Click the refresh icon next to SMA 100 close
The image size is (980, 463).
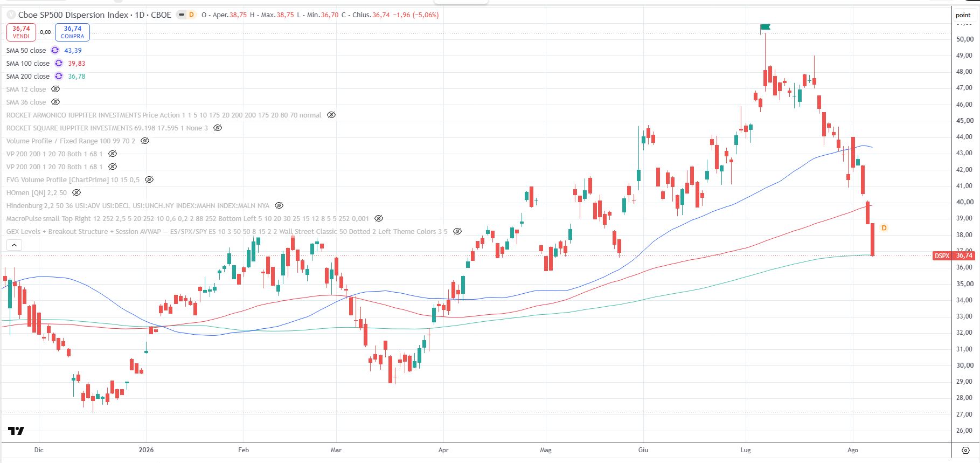tap(59, 63)
